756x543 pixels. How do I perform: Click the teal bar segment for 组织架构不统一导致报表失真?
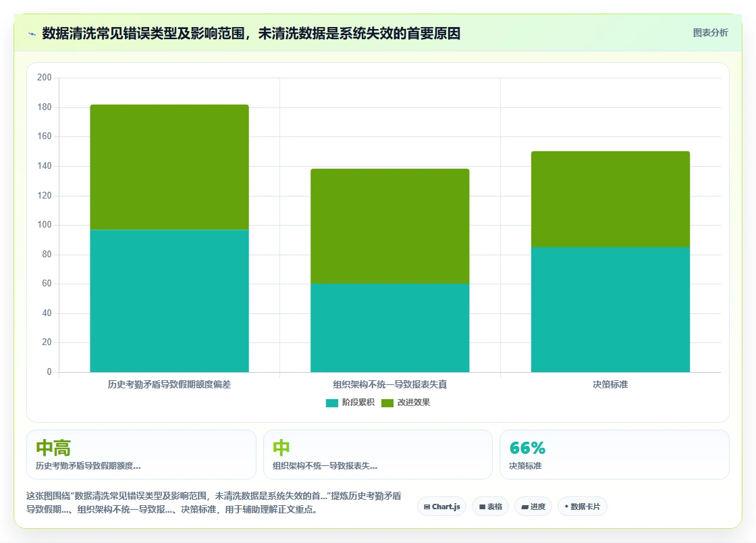(x=389, y=328)
